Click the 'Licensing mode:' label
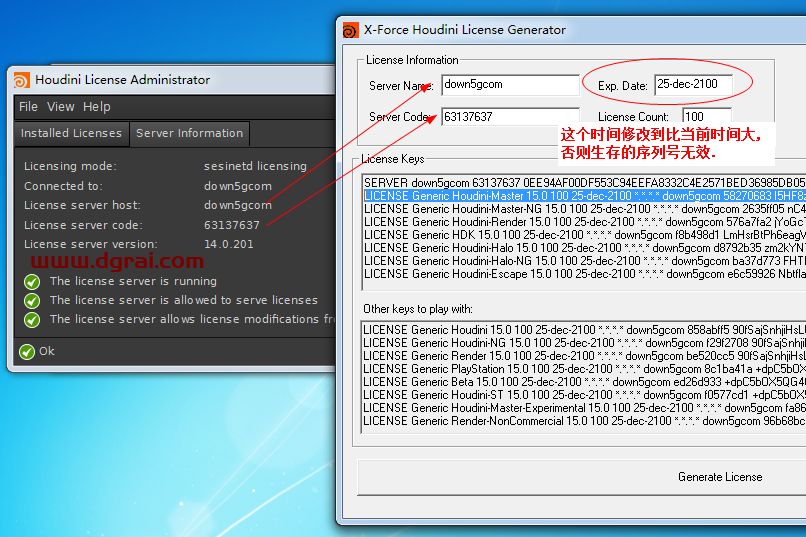The image size is (806, 537). (x=70, y=166)
